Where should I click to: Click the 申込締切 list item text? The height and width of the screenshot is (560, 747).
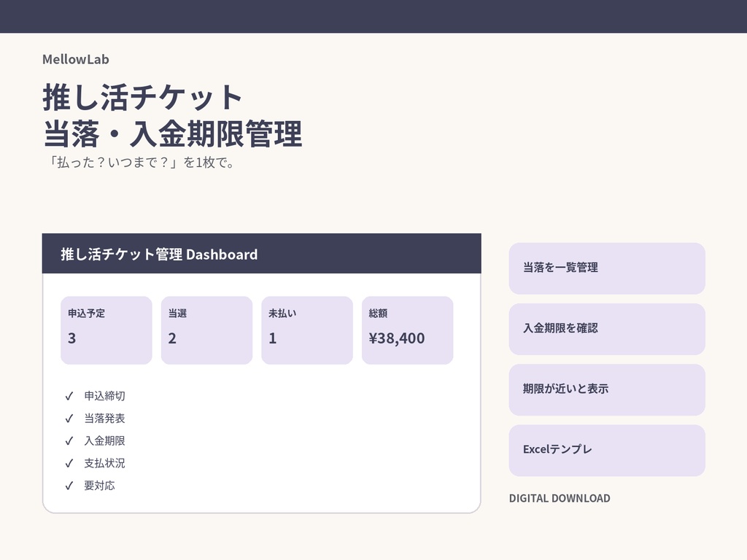pos(105,396)
